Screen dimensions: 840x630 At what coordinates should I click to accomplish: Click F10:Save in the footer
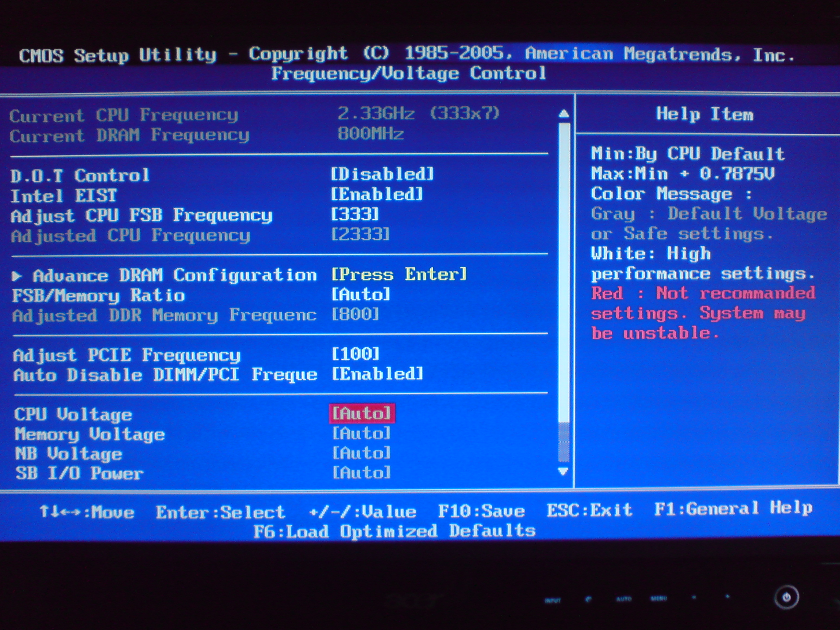481,511
